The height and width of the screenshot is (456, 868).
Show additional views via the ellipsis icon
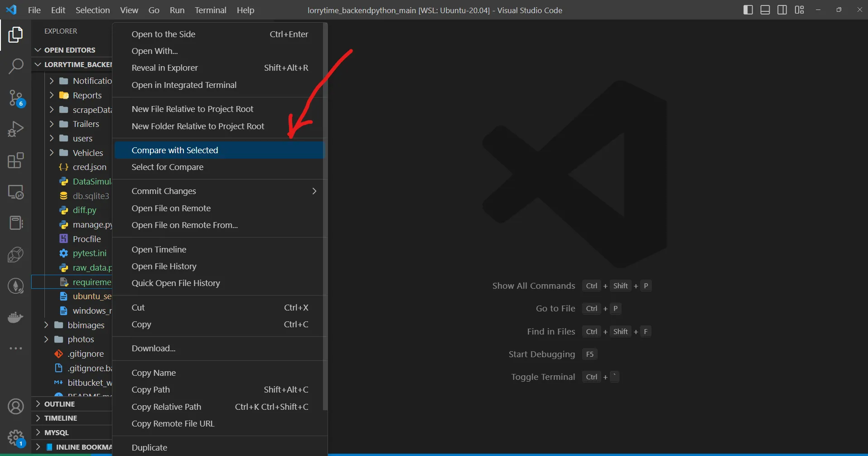[15, 349]
